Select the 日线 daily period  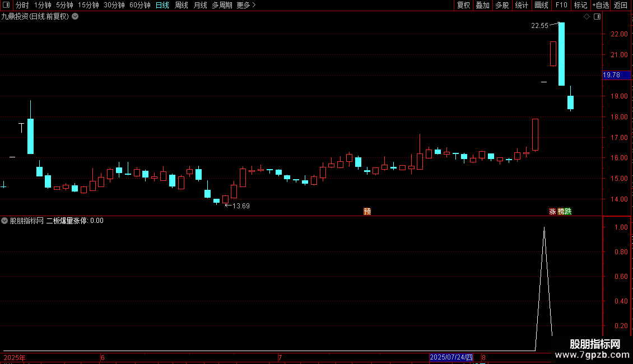[162, 5]
